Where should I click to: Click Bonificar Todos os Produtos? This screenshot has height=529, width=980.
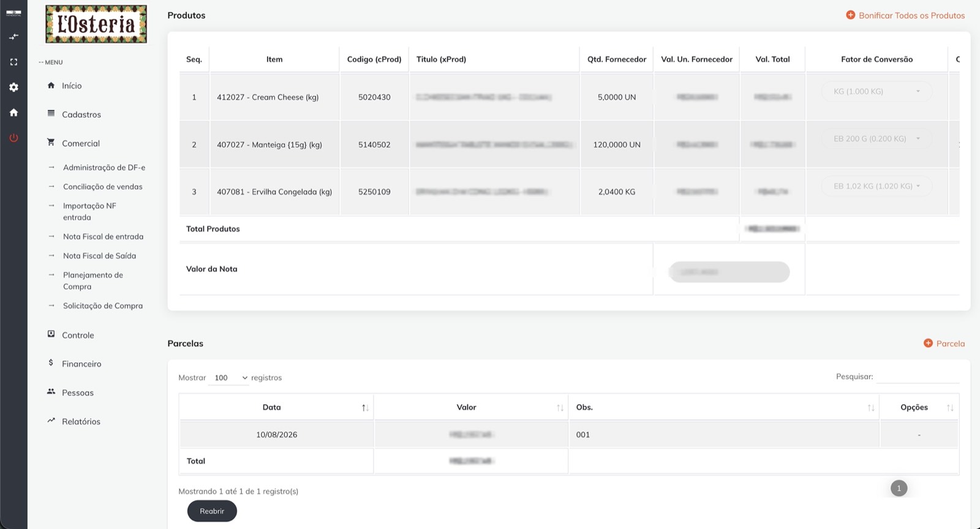click(x=905, y=15)
